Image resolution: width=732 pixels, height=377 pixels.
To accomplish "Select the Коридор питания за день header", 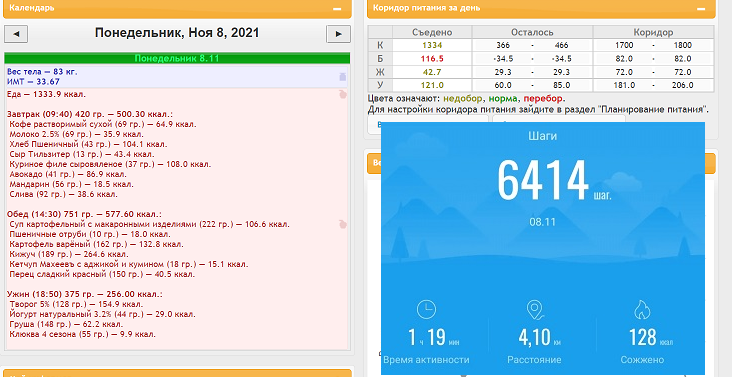I will pos(541,8).
